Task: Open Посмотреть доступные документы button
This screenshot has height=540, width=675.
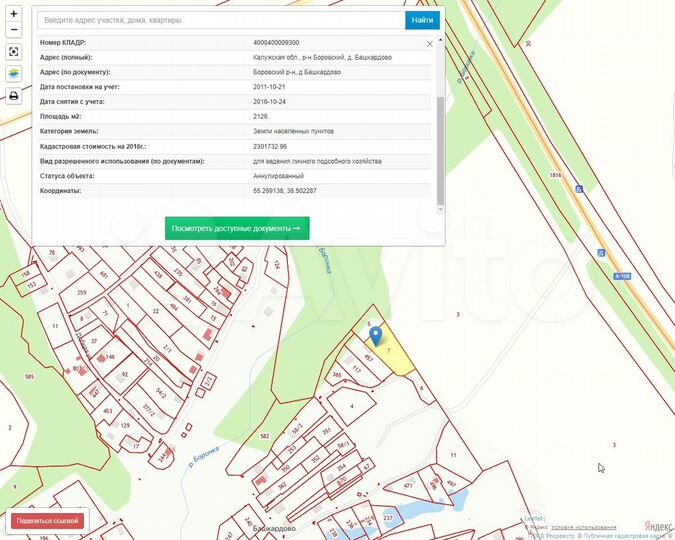Action: pyautogui.click(x=237, y=228)
